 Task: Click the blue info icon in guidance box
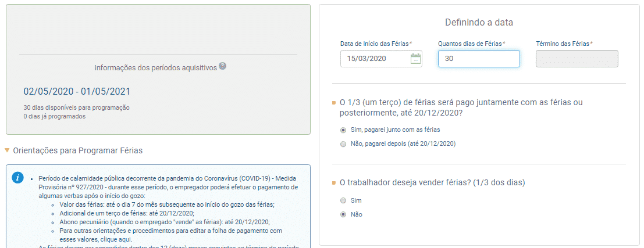click(x=18, y=177)
